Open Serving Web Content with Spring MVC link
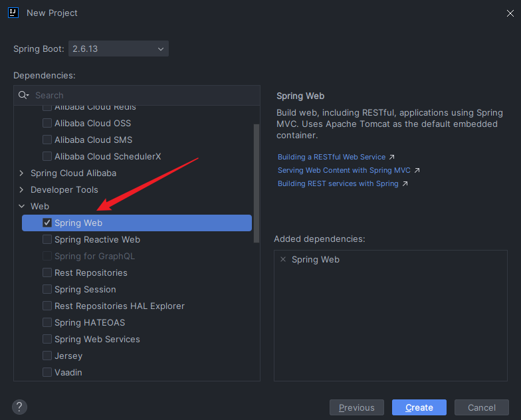521x420 pixels. pyautogui.click(x=344, y=170)
